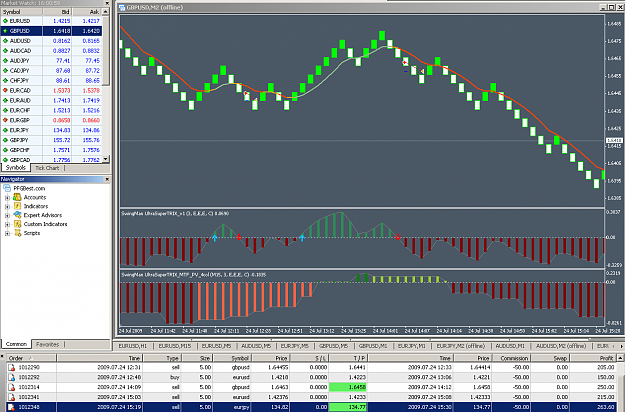This screenshot has height=412, width=625.
Task: Switch to EURUSD,M15 chart tab
Action: [x=175, y=346]
